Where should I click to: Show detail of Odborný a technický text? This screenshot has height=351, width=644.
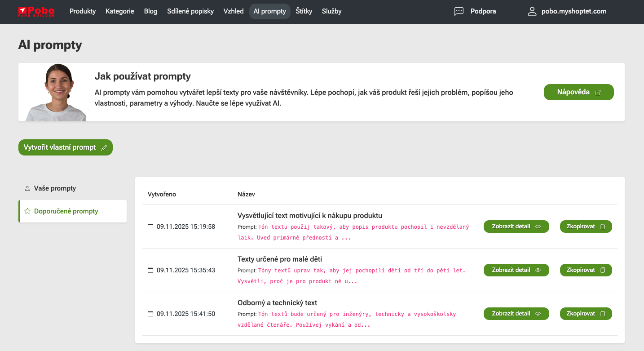tap(516, 314)
